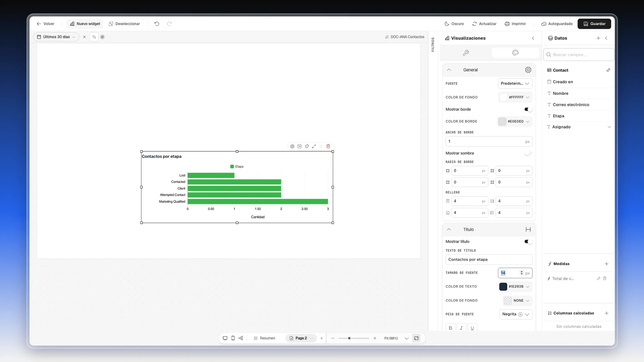Add a calculated column

(x=606, y=313)
